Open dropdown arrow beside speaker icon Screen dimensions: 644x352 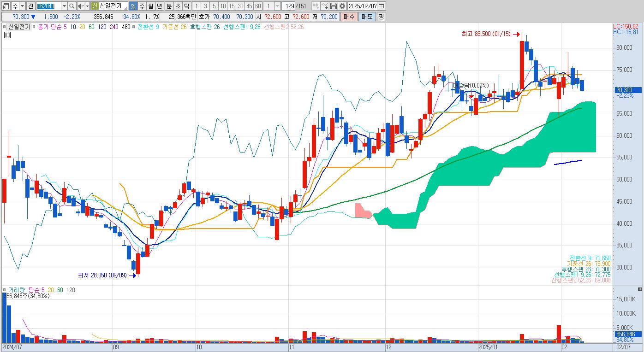[87, 6]
